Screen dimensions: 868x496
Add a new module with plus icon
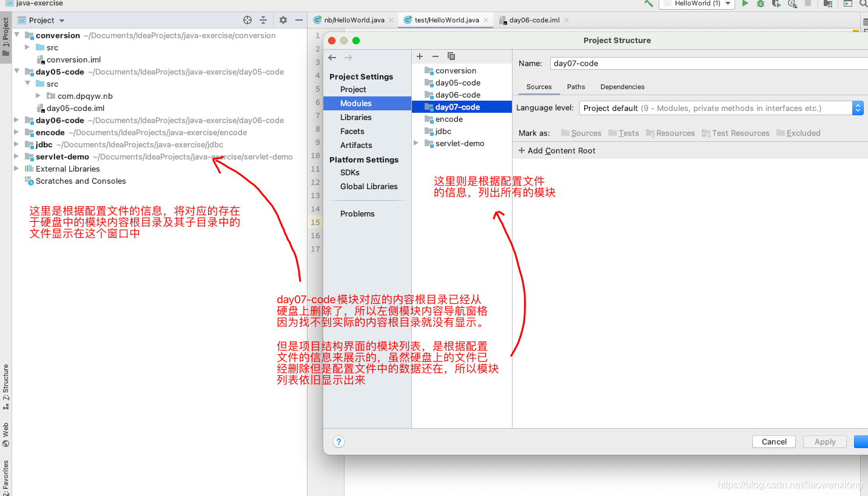coord(420,56)
